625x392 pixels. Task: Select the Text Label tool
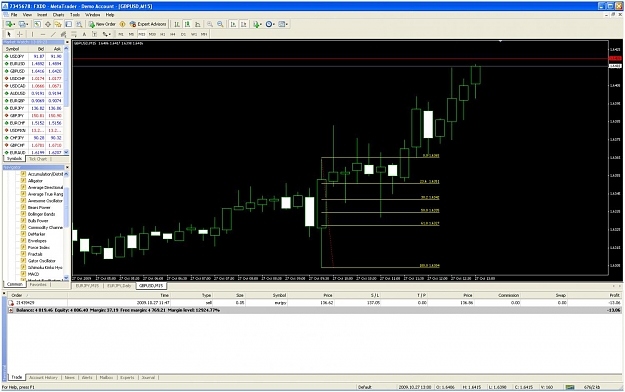point(94,34)
